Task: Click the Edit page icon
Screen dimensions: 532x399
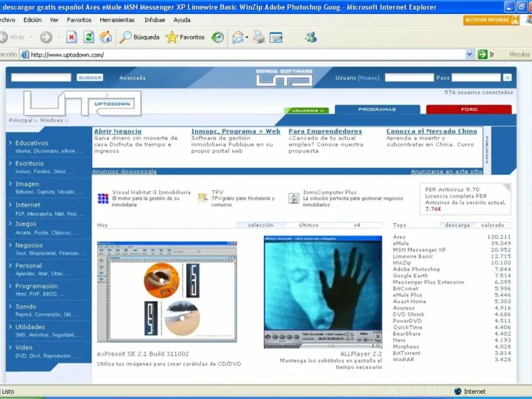Action: click(276, 37)
